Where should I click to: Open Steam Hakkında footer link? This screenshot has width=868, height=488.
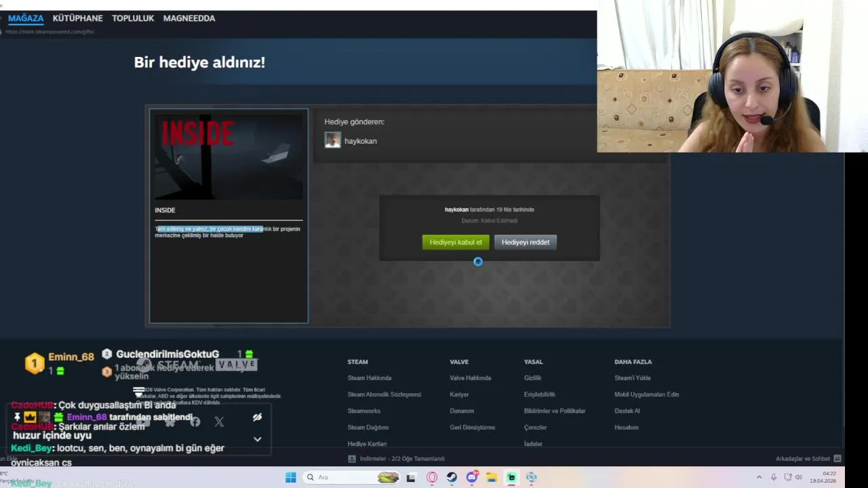370,378
